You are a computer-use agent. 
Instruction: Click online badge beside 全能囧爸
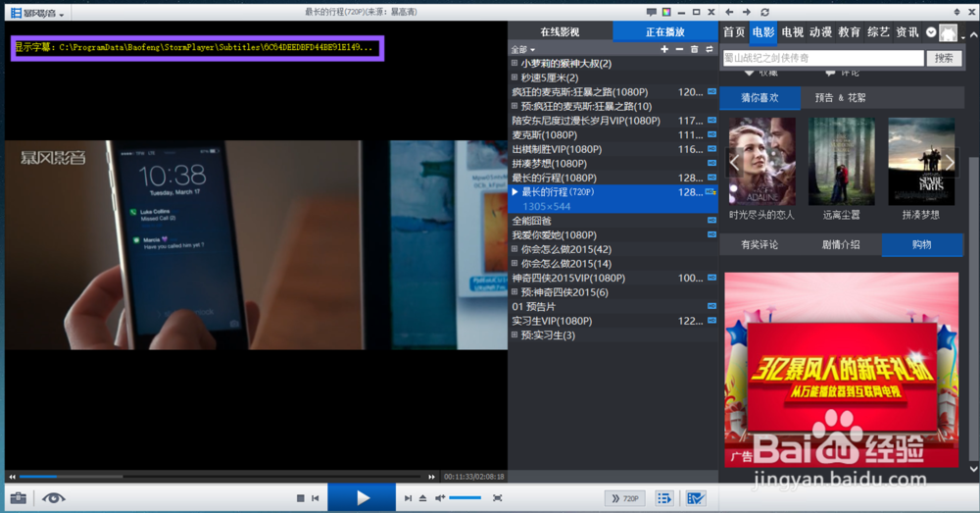pyautogui.click(x=711, y=221)
